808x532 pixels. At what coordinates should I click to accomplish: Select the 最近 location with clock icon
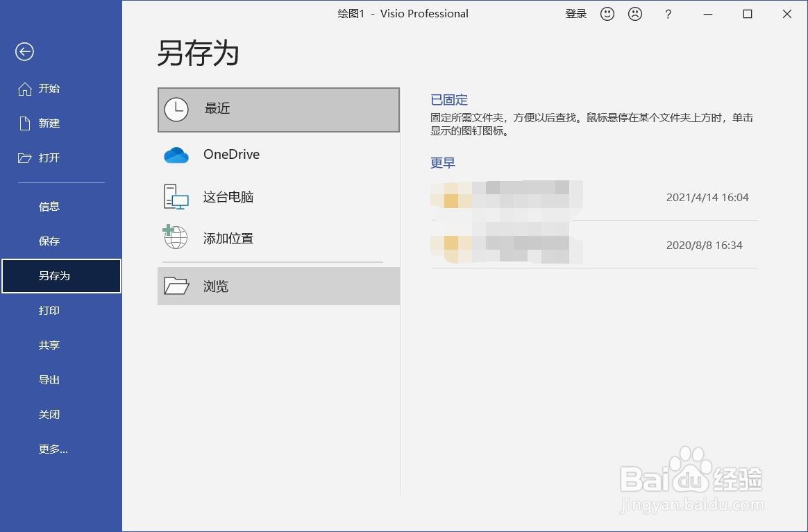click(x=278, y=110)
